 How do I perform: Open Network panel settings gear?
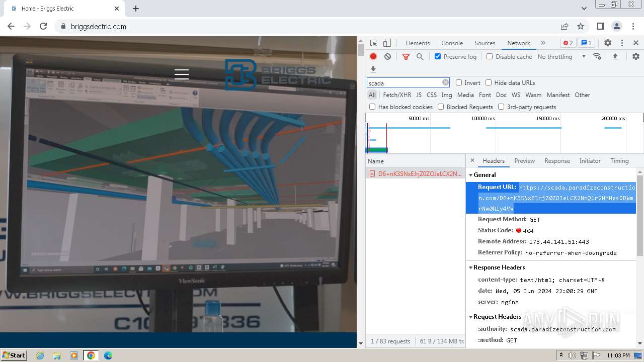[636, 56]
